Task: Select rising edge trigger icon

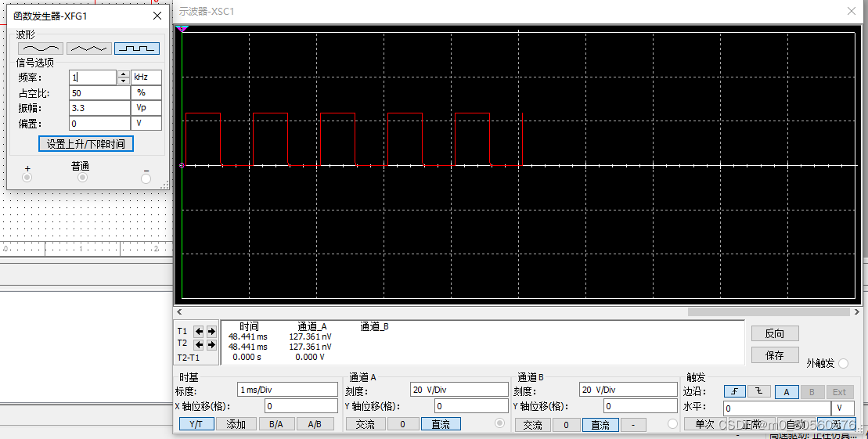Action: pyautogui.click(x=735, y=391)
